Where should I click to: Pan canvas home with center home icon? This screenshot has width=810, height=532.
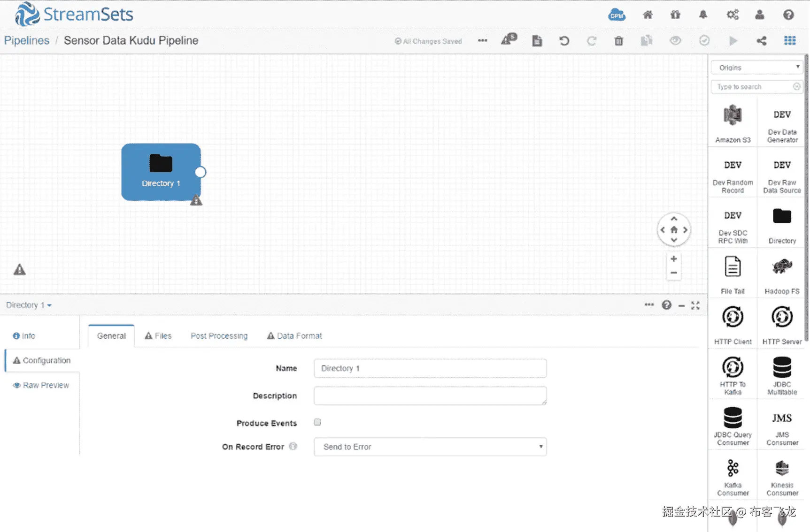(x=674, y=230)
